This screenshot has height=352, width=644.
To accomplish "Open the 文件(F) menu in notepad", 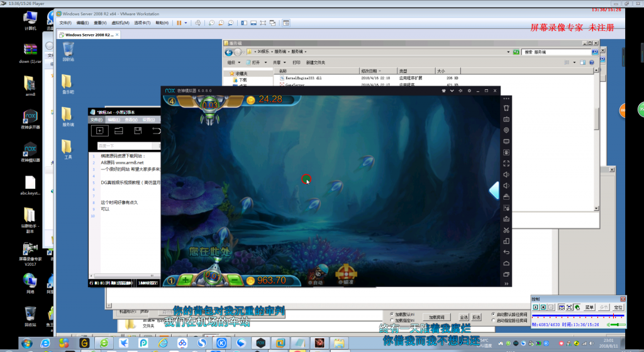I will coord(96,120).
